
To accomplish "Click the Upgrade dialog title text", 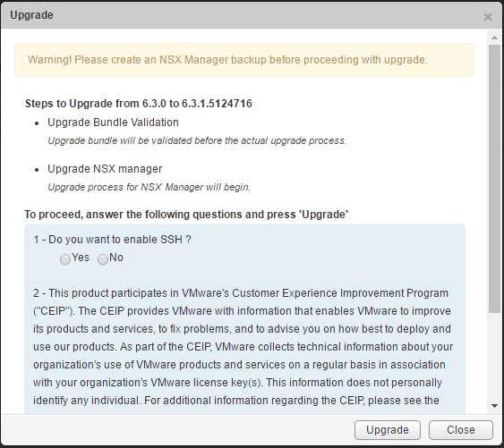I will pos(31,15).
